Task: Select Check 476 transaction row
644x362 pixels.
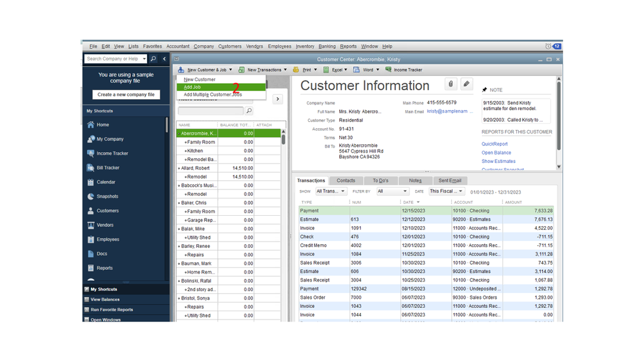Action: tap(426, 237)
